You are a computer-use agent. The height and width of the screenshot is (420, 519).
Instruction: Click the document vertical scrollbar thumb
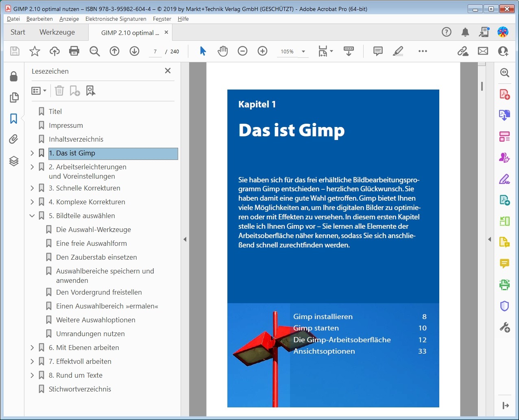pos(482,86)
